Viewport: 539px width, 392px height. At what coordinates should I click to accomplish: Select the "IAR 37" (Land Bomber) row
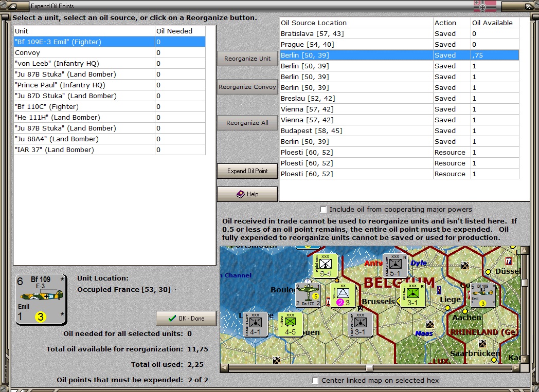click(110, 150)
